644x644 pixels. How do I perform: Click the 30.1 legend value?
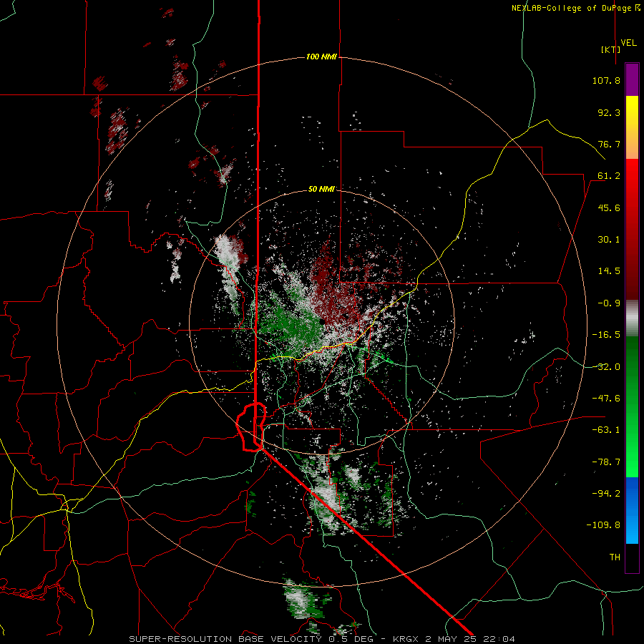pos(609,240)
